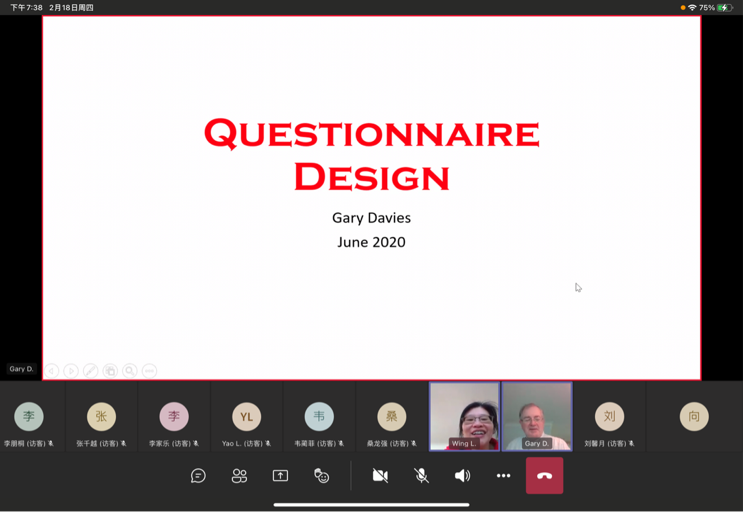Advance to next slide arrow
The height and width of the screenshot is (512, 743).
[71, 371]
